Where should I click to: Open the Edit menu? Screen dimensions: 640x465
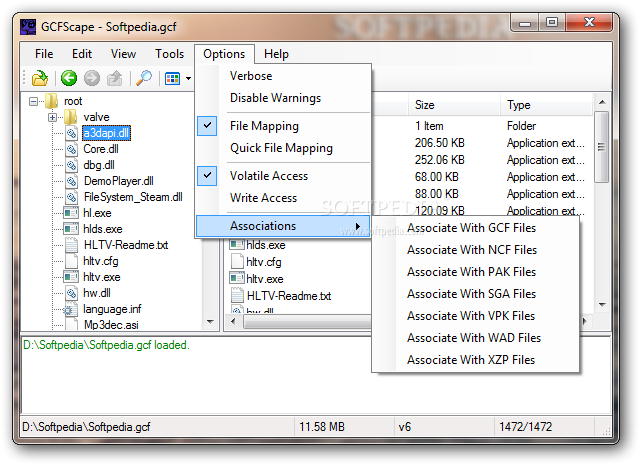click(82, 54)
